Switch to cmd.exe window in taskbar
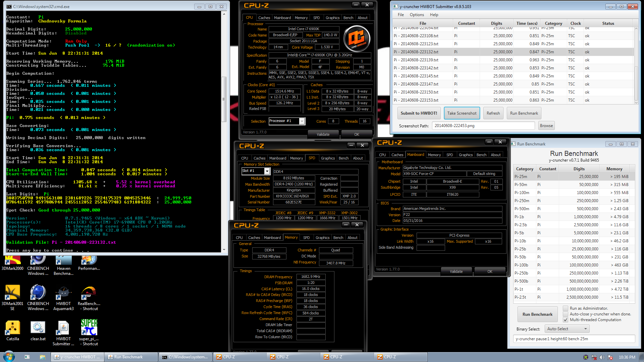 coord(185,357)
